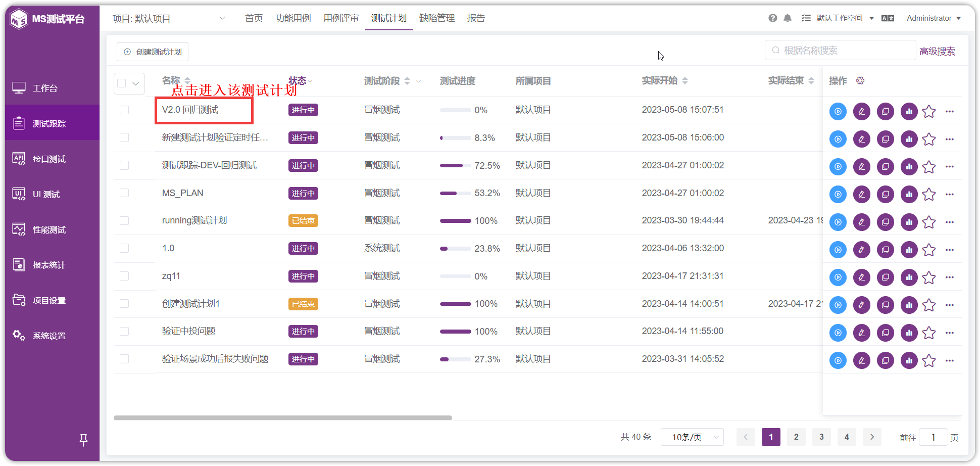The height and width of the screenshot is (466, 980).
Task: Open 工作台 from sidebar
Action: pyautogui.click(x=53, y=88)
